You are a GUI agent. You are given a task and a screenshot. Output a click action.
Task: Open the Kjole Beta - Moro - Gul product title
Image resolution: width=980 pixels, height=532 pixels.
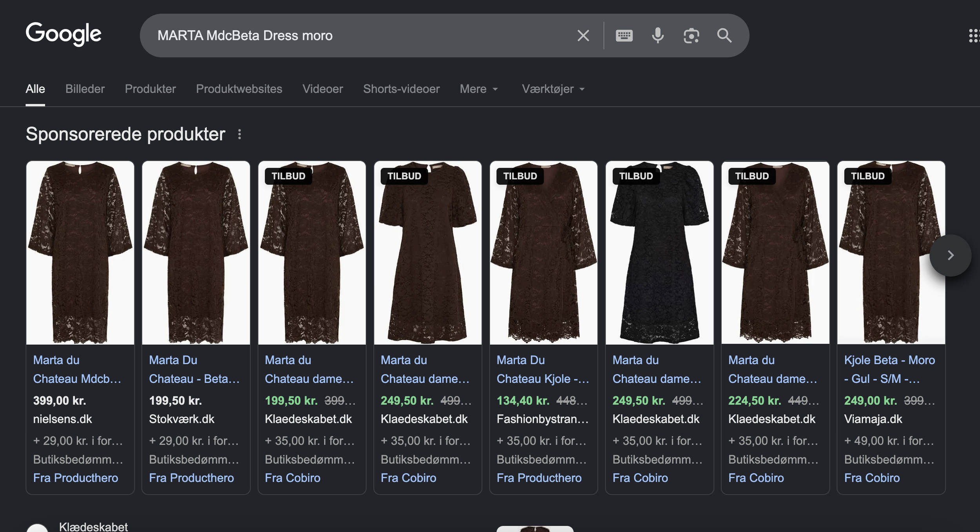[890, 370]
